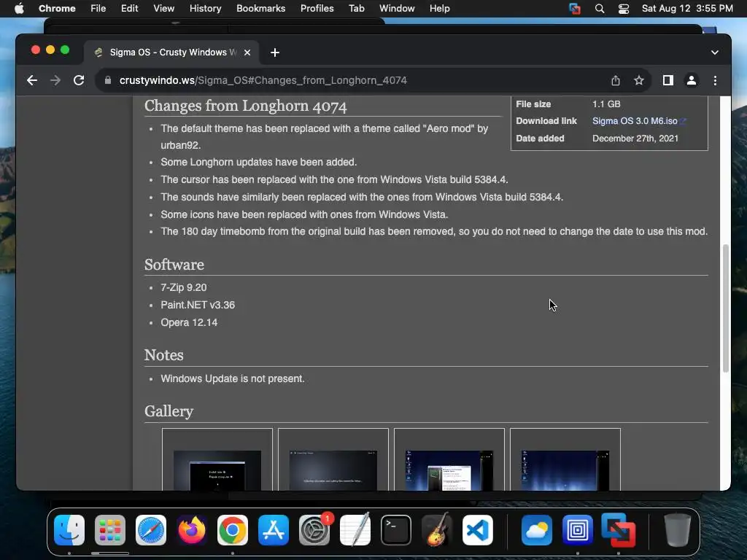Open Chrome three-dot menu
Viewport: 747px width, 560px height.
coord(715,80)
